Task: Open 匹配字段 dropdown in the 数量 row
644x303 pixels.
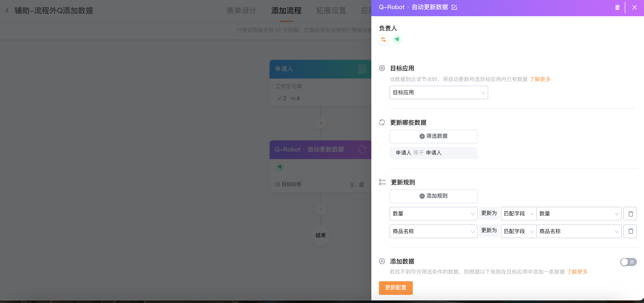Action: point(519,214)
